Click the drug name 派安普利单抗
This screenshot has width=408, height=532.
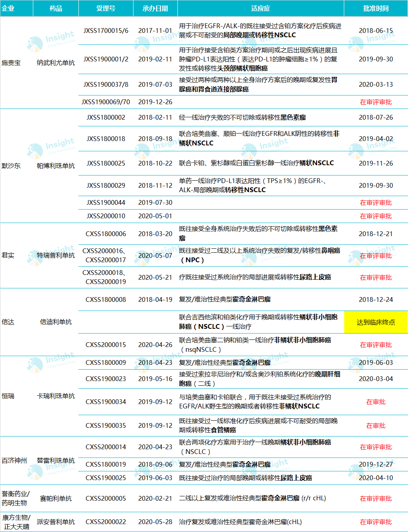coord(56,522)
